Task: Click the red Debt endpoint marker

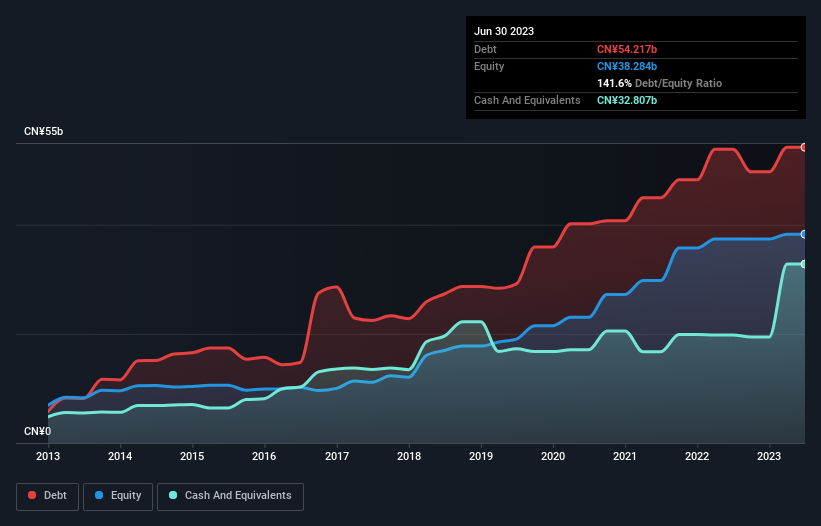Action: (x=804, y=148)
